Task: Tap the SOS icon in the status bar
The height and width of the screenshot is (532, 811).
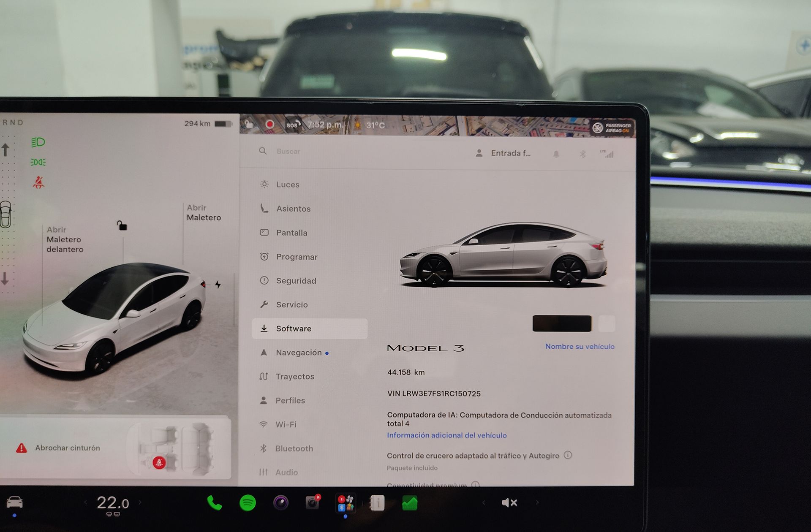Action: [x=293, y=125]
